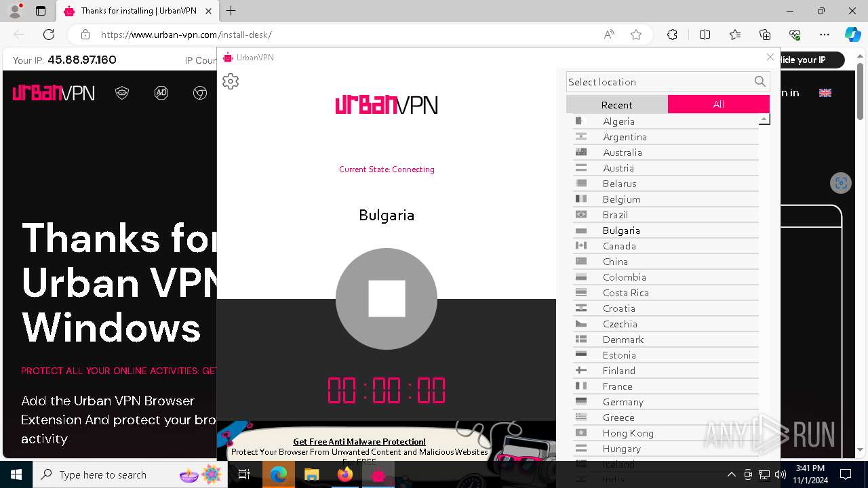Choose Finland as VPN location

point(666,371)
